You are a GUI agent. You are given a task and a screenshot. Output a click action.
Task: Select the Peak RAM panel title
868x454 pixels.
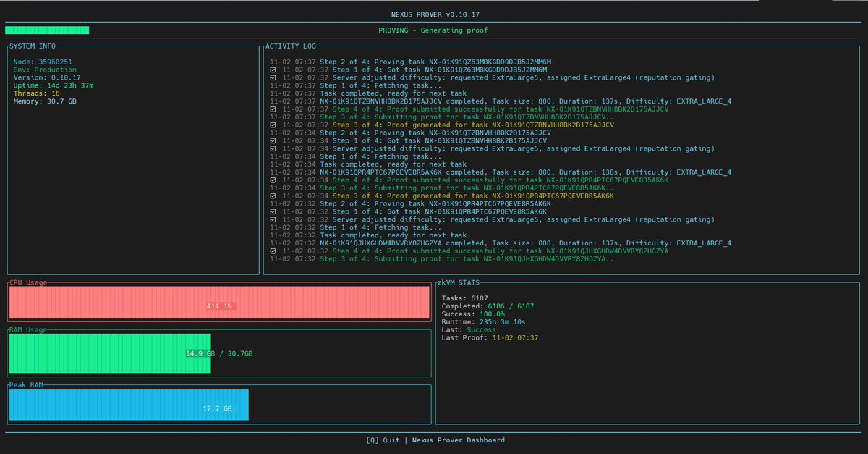click(26, 385)
